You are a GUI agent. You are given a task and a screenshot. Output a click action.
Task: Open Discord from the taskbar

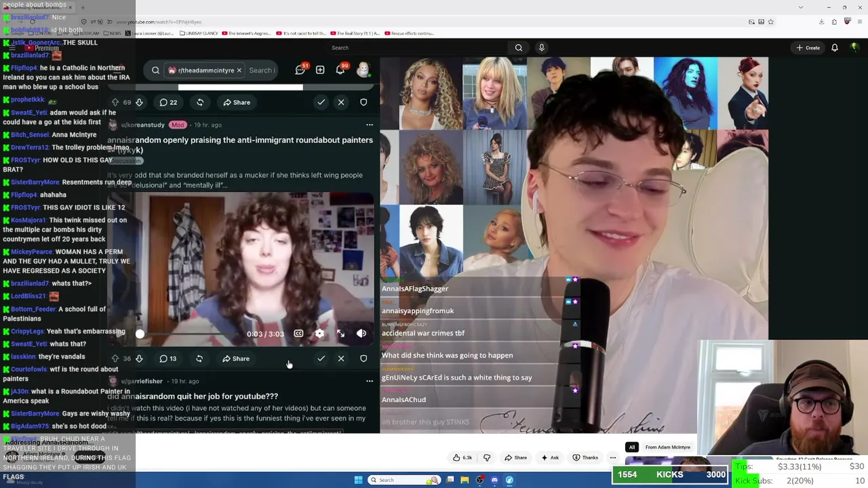pos(494,480)
